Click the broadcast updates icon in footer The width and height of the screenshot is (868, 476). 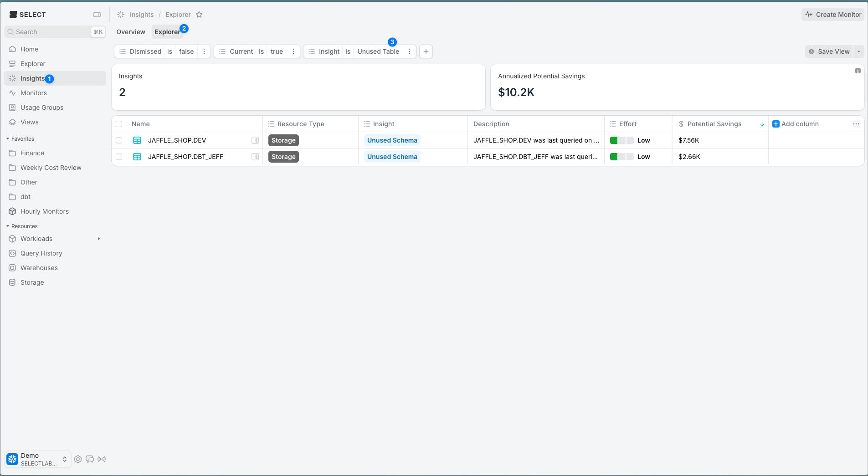click(x=102, y=459)
